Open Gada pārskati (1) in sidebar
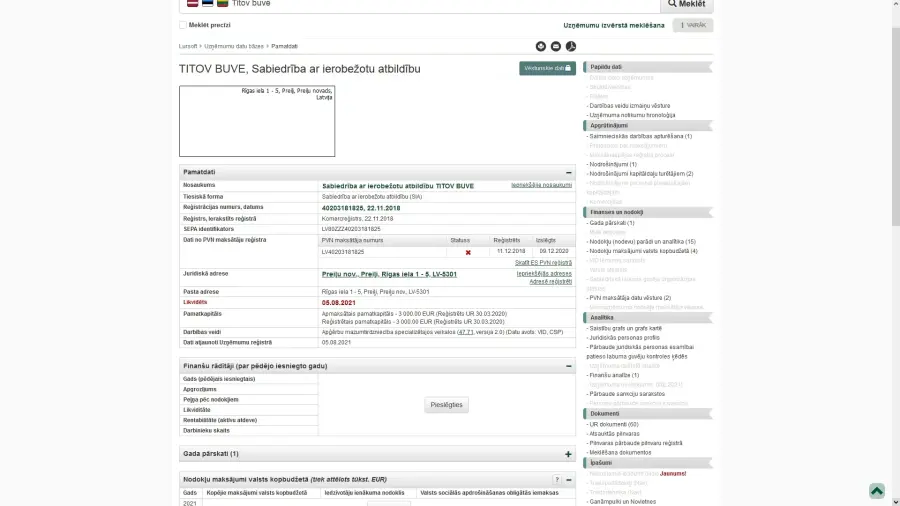The width and height of the screenshot is (900, 506). (x=612, y=223)
